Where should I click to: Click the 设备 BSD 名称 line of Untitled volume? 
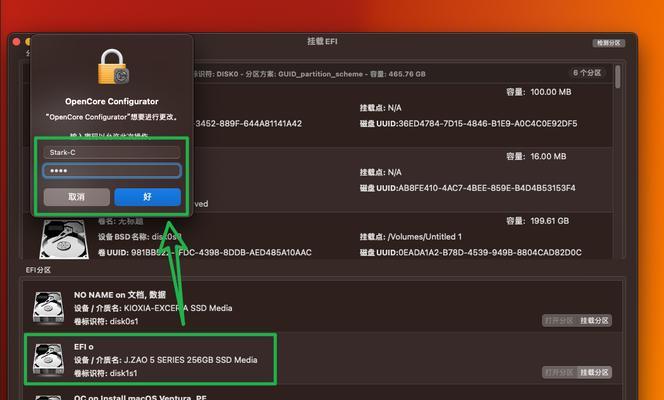coord(140,237)
